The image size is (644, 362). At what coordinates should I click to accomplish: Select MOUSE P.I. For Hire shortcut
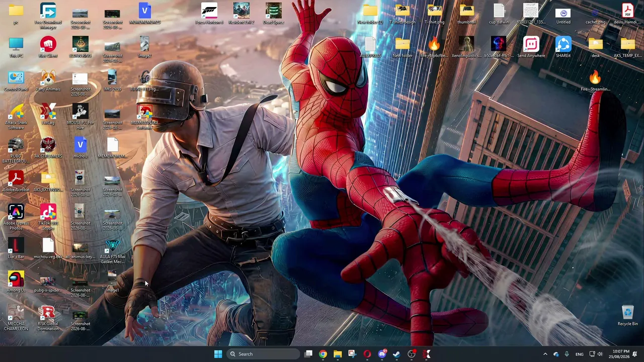click(80, 117)
